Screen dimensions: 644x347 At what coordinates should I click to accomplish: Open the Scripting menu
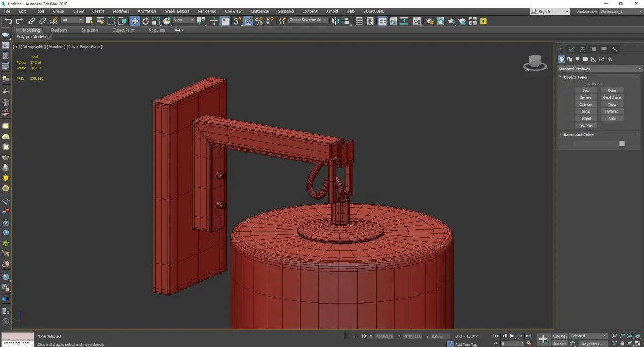coord(286,11)
